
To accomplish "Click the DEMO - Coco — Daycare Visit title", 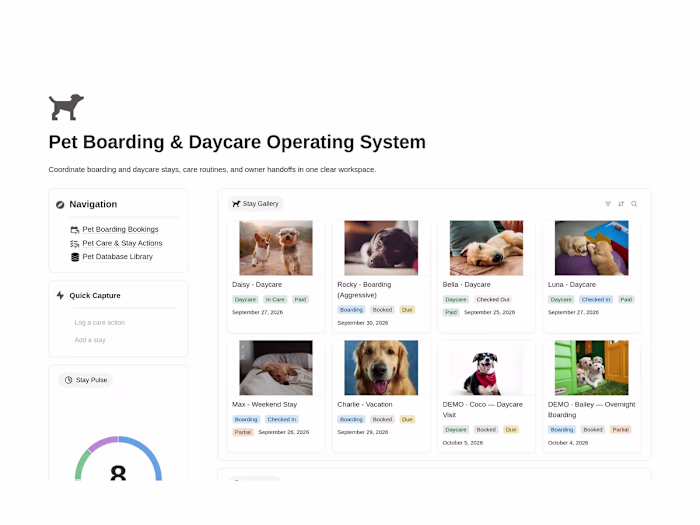I will 483,410.
